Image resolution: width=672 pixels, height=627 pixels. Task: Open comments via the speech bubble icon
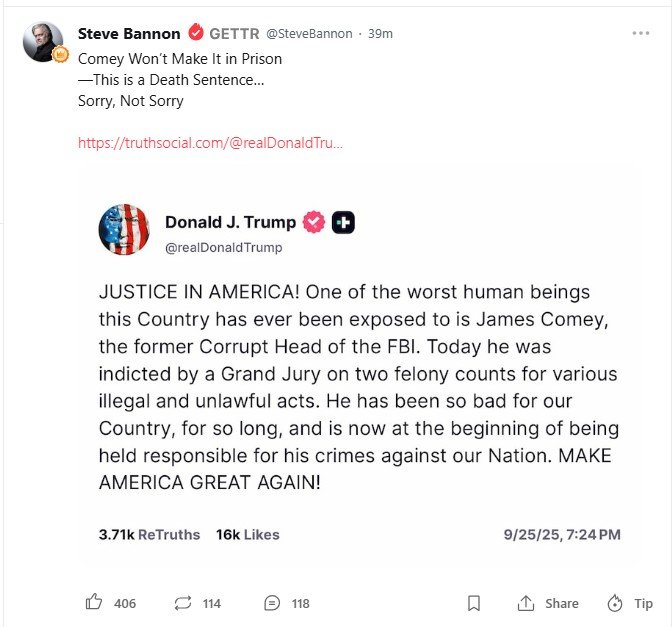[272, 603]
